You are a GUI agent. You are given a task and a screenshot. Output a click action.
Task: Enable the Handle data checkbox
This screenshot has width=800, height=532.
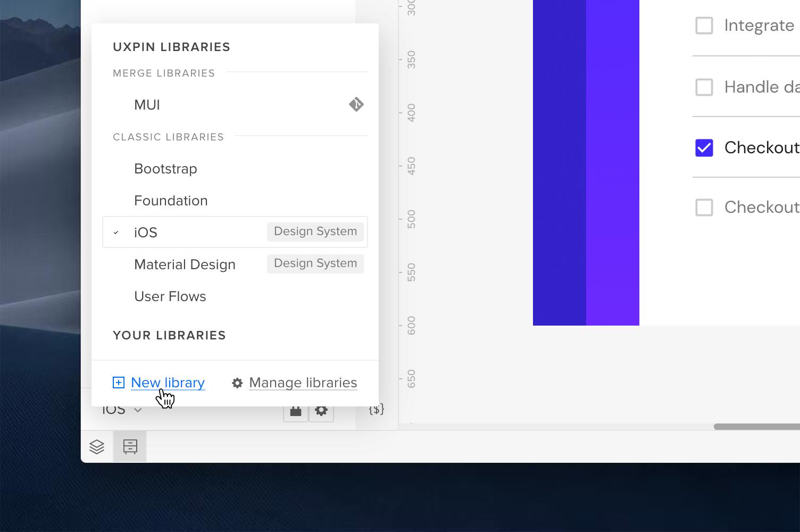point(704,87)
